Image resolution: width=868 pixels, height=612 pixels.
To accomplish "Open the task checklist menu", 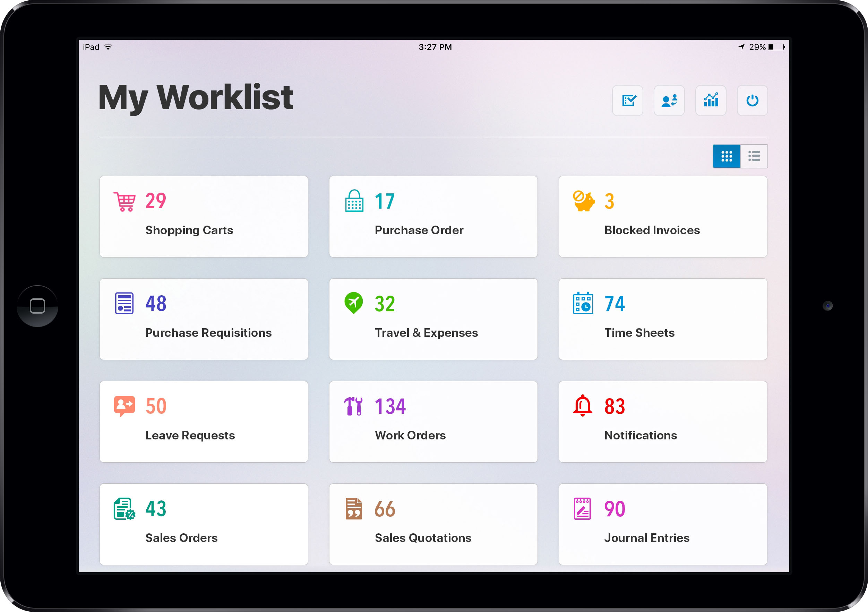I will 629,101.
